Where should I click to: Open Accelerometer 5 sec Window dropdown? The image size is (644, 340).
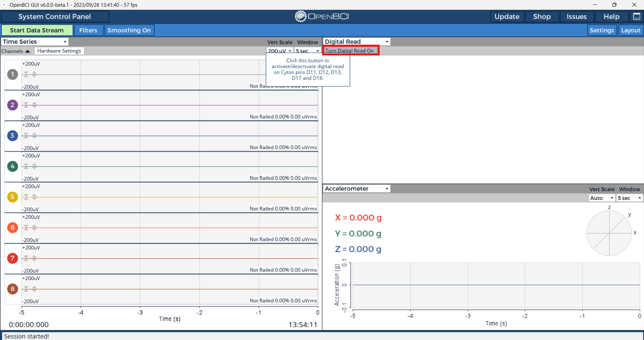629,198
